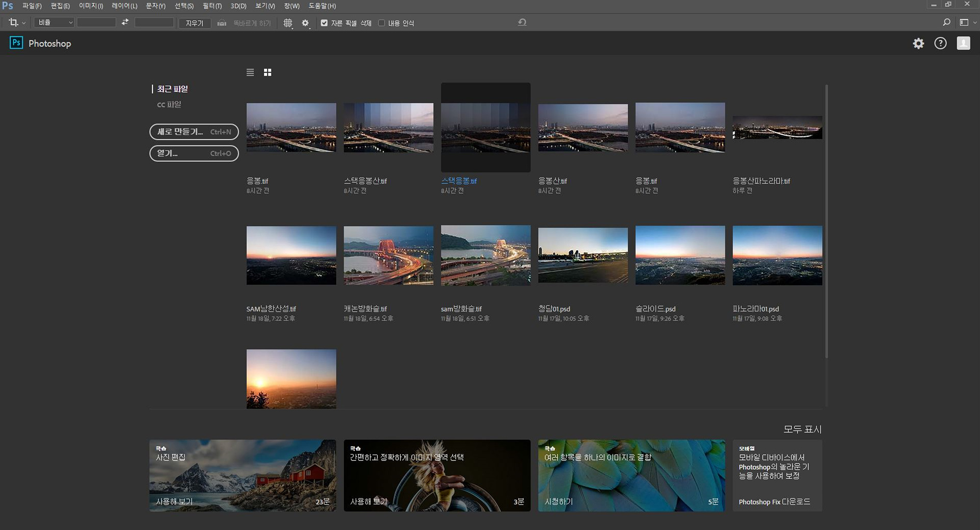Viewport: 980px width, 530px height.
Task: Swap crop width and height values
Action: pyautogui.click(x=125, y=23)
